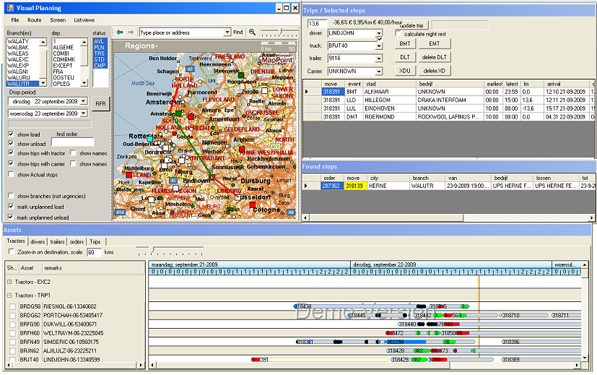Open the dinsdag 22 september 2009 date dropdown
The width and height of the screenshot is (597, 375).
tap(83, 101)
